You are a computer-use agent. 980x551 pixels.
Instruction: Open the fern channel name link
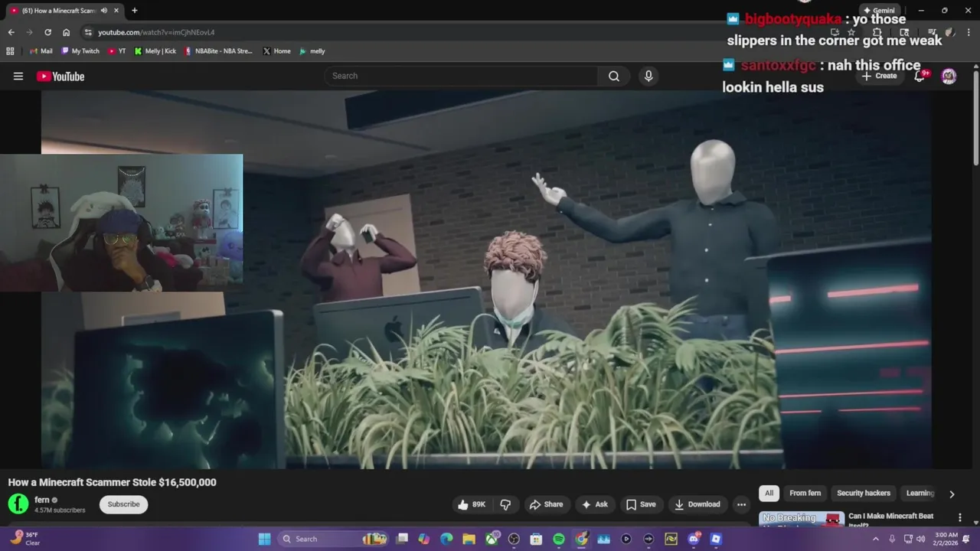pos(42,500)
